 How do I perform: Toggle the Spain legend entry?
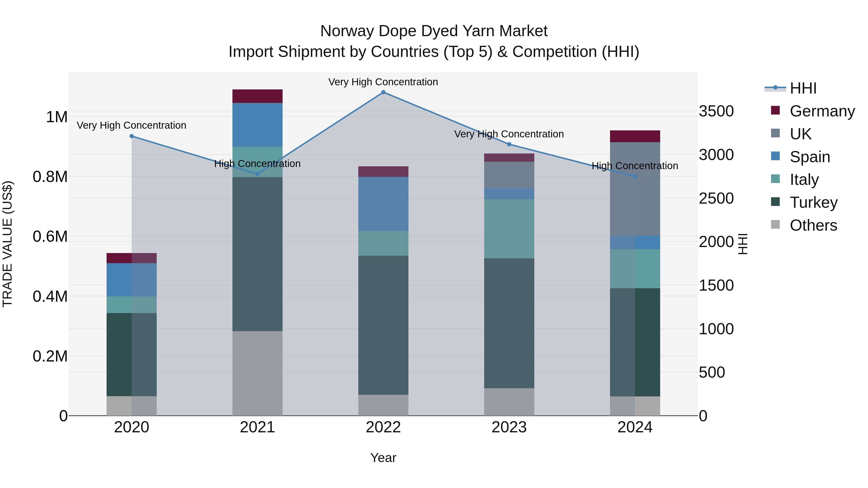point(800,157)
